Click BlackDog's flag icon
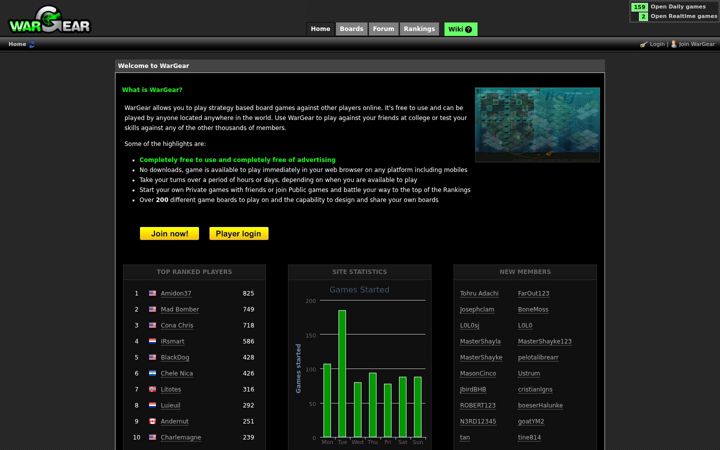Image resolution: width=720 pixels, height=450 pixels. 152,357
